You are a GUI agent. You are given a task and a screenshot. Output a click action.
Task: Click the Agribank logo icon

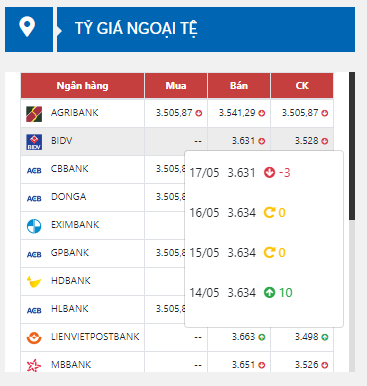[x=34, y=114]
